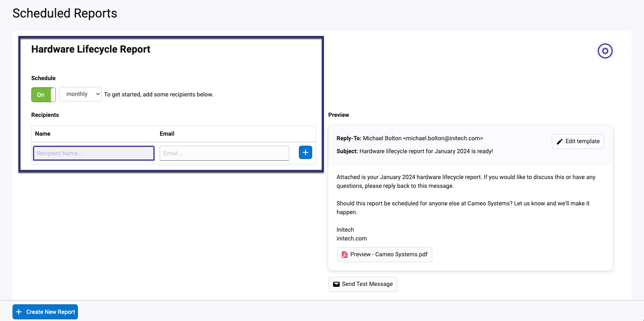Focus the Recipient Name input field
This screenshot has width=644, height=321.
[x=94, y=153]
